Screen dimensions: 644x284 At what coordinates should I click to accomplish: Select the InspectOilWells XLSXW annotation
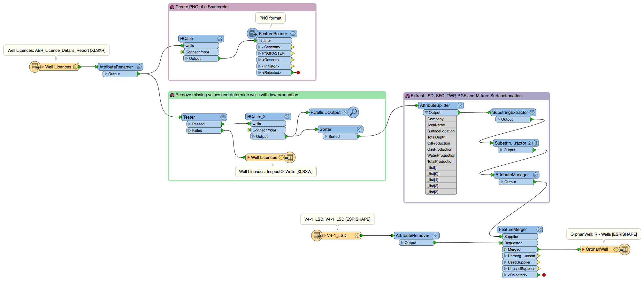pyautogui.click(x=276, y=172)
